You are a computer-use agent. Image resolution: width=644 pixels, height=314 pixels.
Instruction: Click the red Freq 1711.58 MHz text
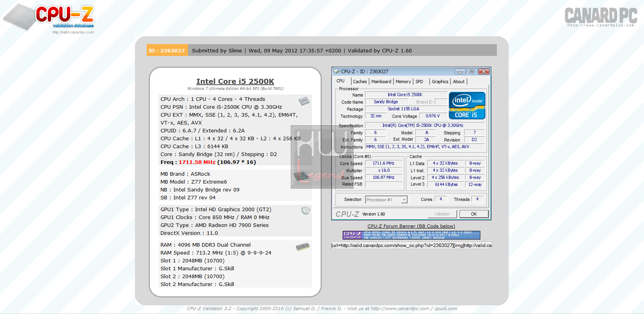(x=197, y=162)
